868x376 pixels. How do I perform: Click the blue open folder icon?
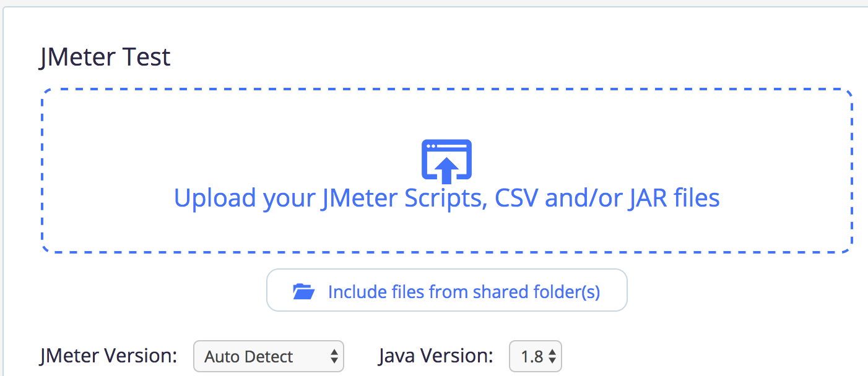tap(303, 291)
